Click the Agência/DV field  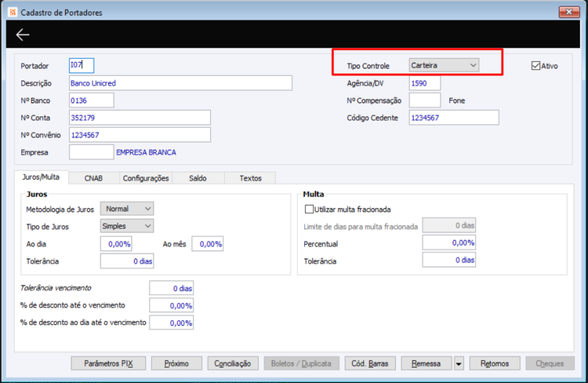424,83
